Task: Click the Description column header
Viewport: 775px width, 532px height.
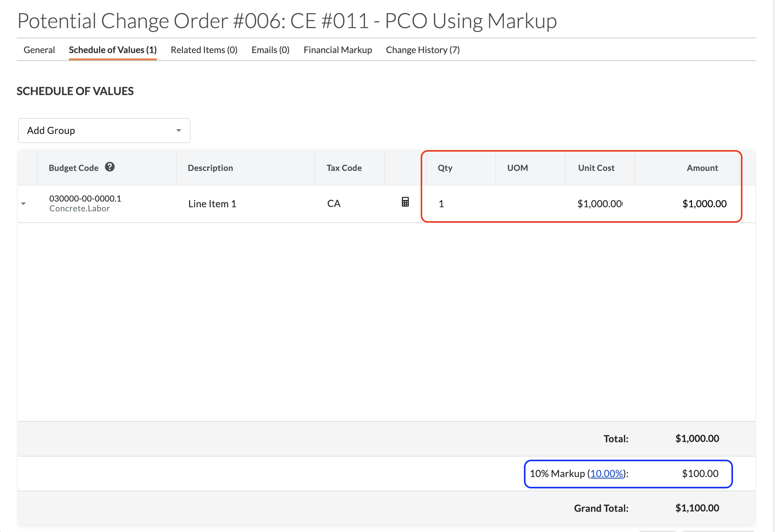Action: 210,168
